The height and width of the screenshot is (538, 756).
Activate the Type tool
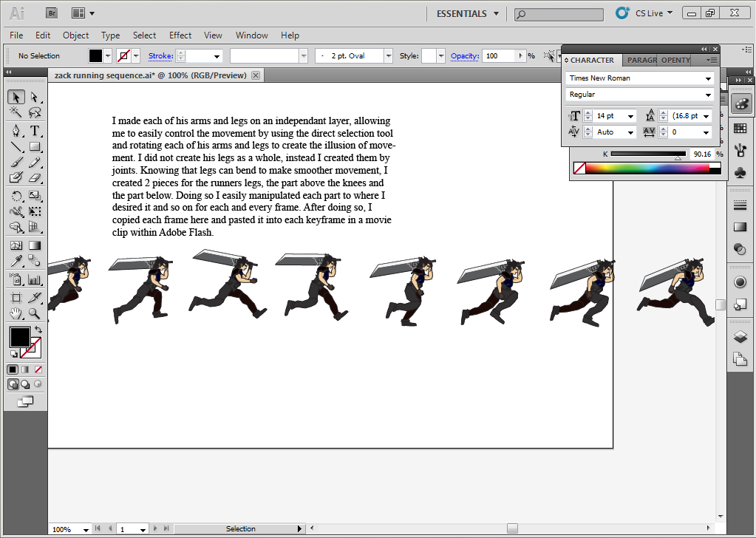(x=34, y=131)
